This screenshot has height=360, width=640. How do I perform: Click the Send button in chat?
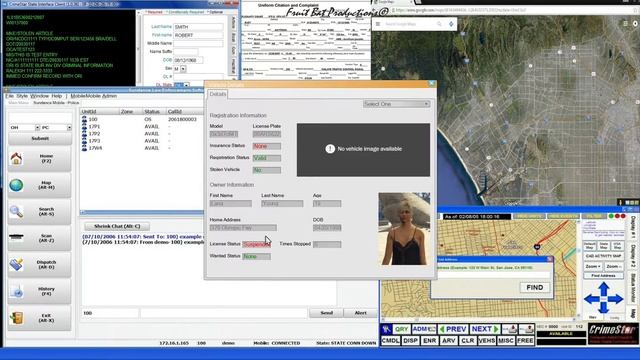click(326, 313)
